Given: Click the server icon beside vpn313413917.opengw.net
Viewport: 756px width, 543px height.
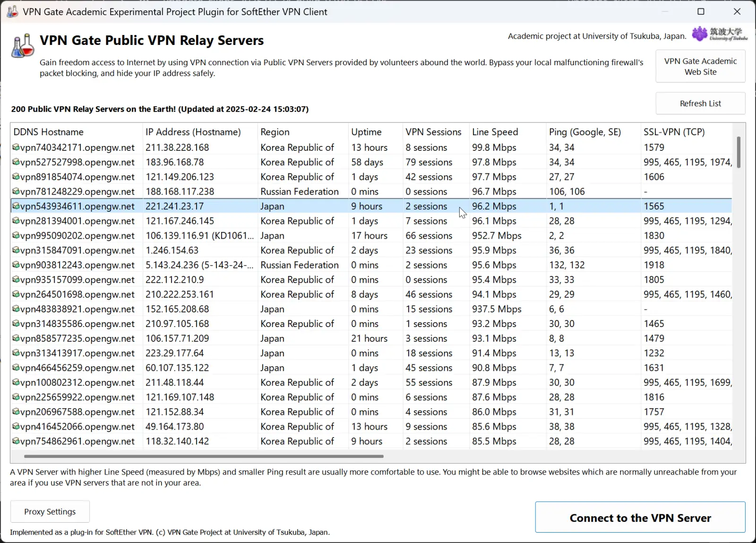Looking at the screenshot, I should tap(16, 353).
